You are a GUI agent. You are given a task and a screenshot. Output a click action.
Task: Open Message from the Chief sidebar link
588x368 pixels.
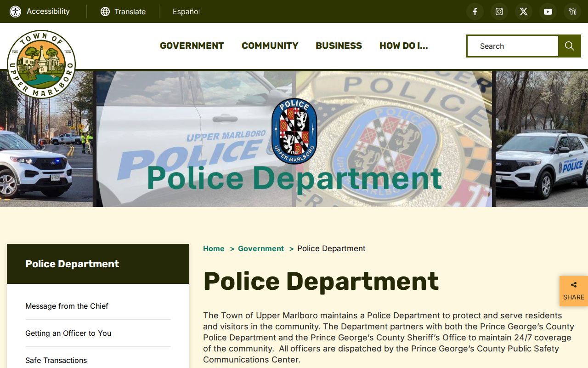pos(67,306)
